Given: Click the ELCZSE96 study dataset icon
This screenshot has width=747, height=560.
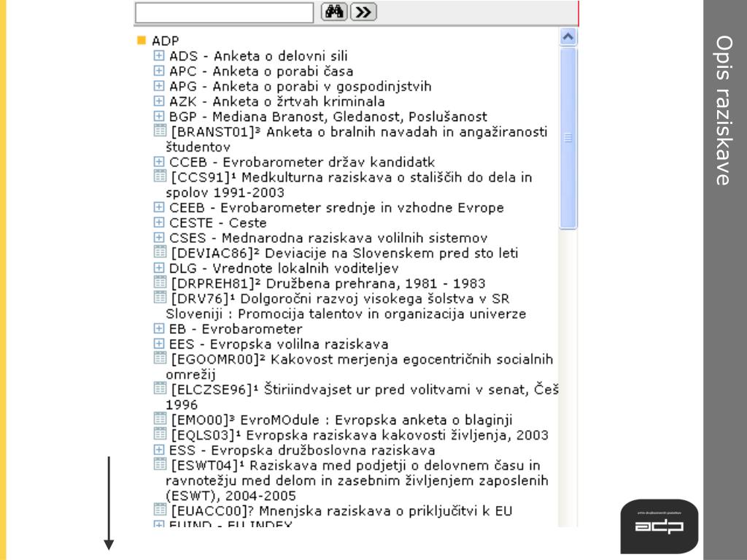Looking at the screenshot, I should [160, 388].
